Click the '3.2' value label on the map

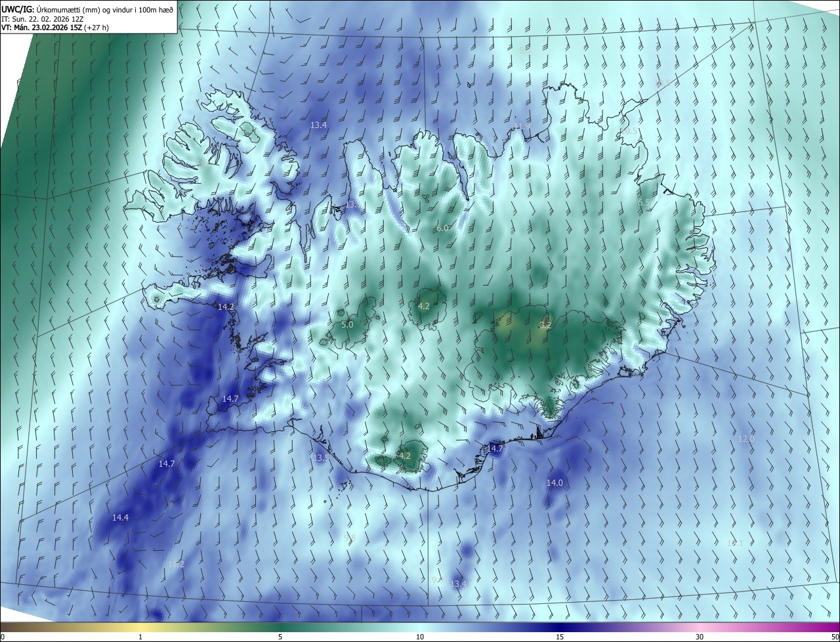[545, 324]
